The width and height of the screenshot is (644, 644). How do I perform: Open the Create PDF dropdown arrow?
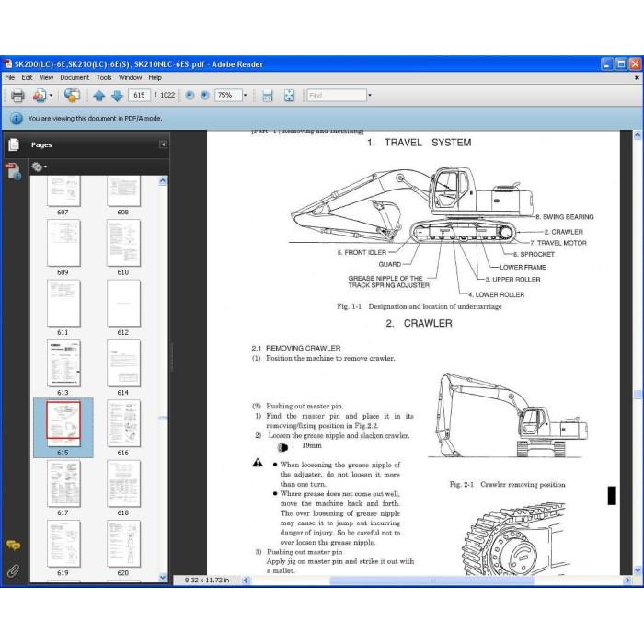point(51,96)
